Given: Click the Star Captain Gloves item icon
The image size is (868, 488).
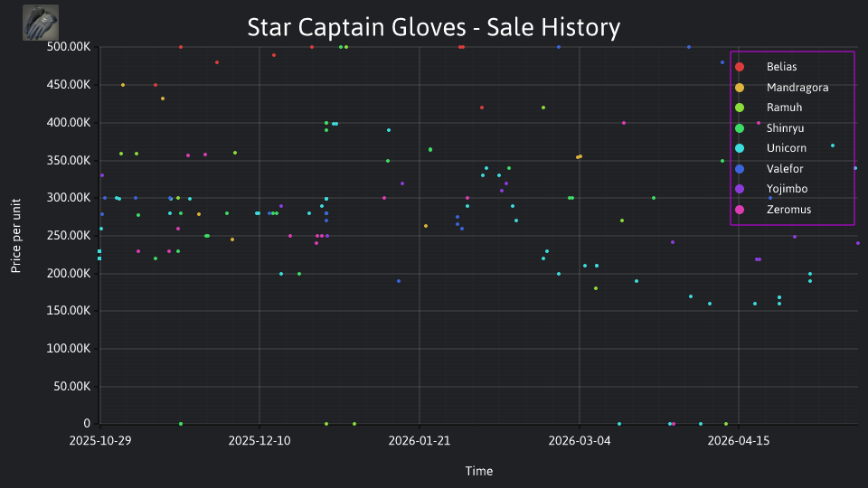Looking at the screenshot, I should [x=41, y=23].
